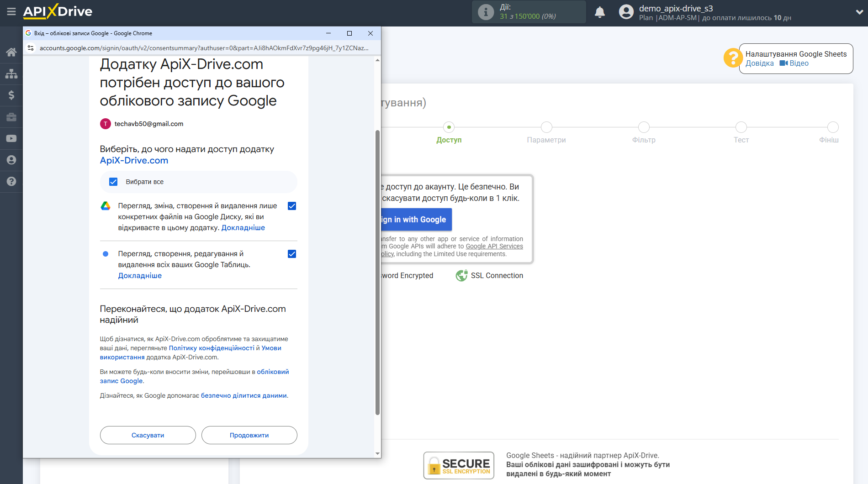868x484 pixels.
Task: Minimize the Google sign-in popup window
Action: (328, 33)
